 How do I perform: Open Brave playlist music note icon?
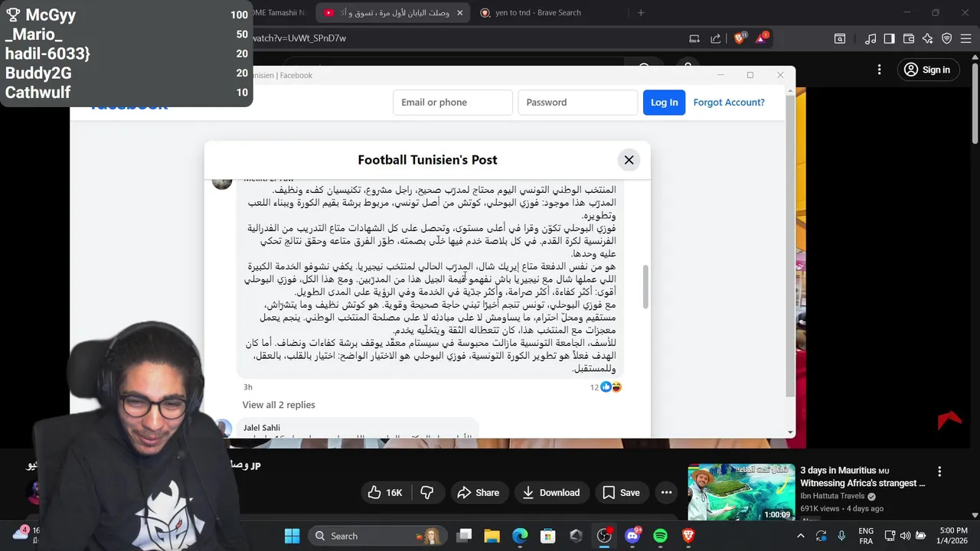871,38
